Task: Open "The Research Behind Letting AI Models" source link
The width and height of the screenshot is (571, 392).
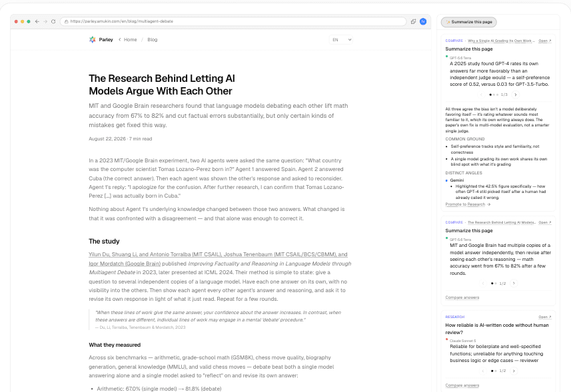Action: click(502, 222)
